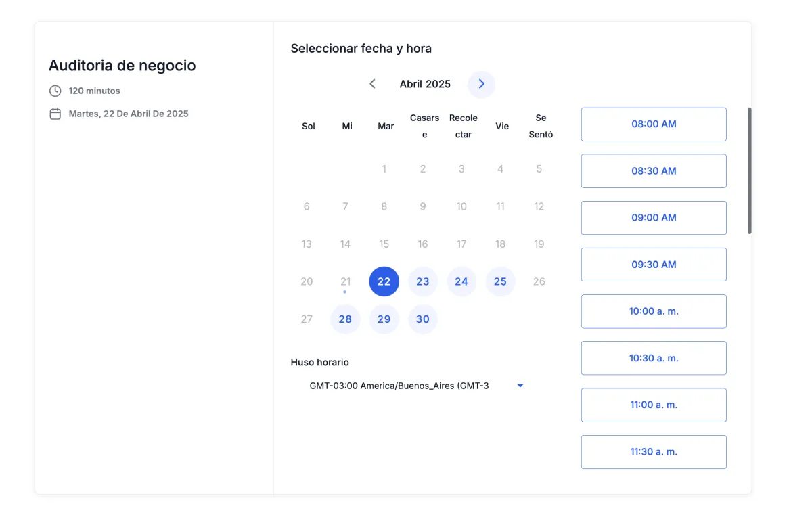Click the greyed-out day 15
Screen dimensions: 812x523
[384, 244]
